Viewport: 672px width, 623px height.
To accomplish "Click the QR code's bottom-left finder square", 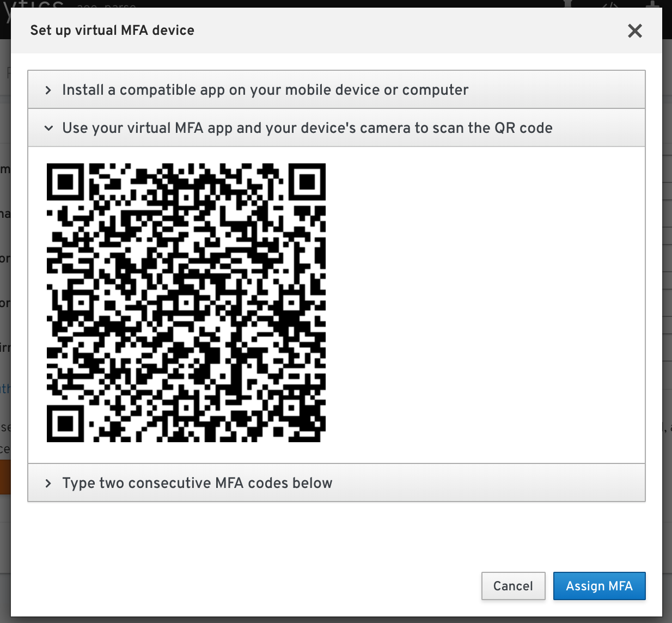I will pos(65,423).
